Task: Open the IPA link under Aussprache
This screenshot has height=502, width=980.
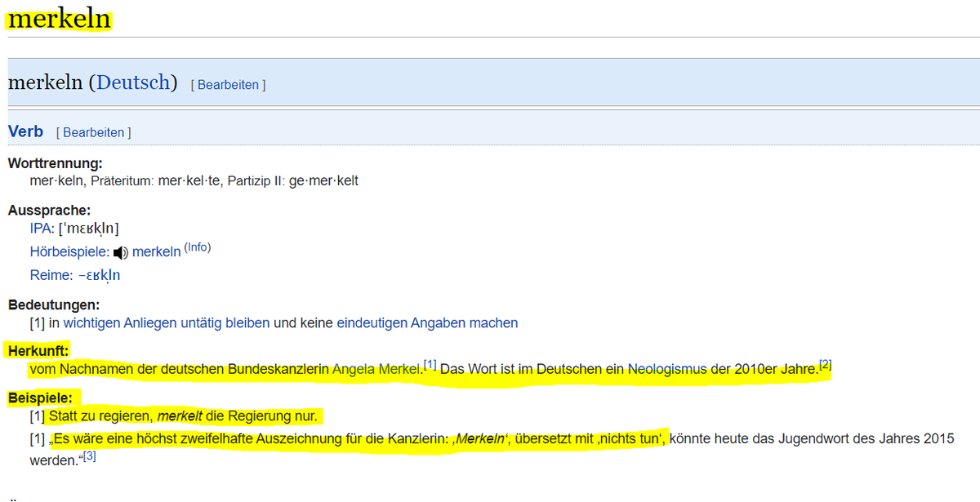Action: 42,229
